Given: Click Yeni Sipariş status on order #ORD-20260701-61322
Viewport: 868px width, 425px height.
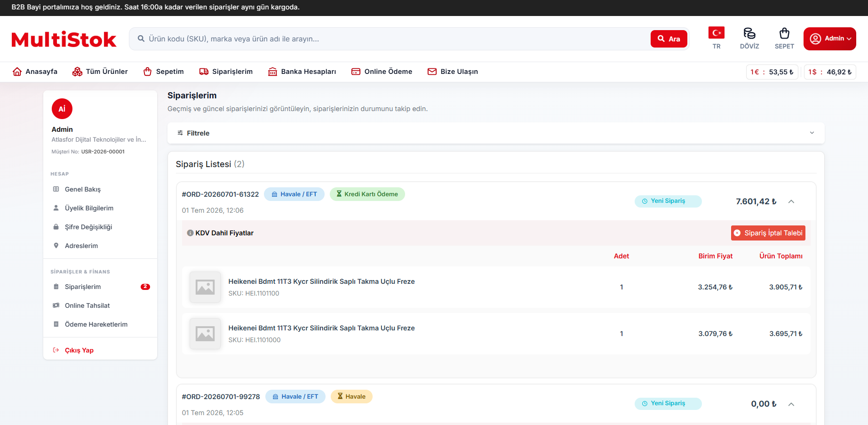Looking at the screenshot, I should (x=668, y=201).
